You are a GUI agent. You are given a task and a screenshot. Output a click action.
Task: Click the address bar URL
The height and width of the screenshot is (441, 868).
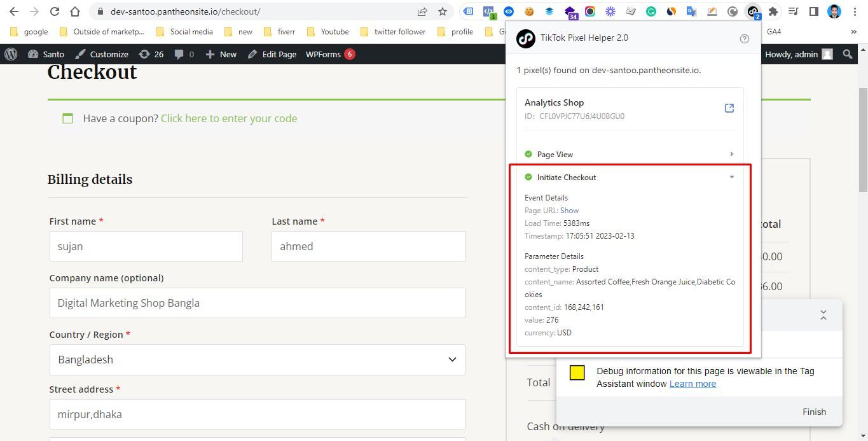click(x=185, y=11)
